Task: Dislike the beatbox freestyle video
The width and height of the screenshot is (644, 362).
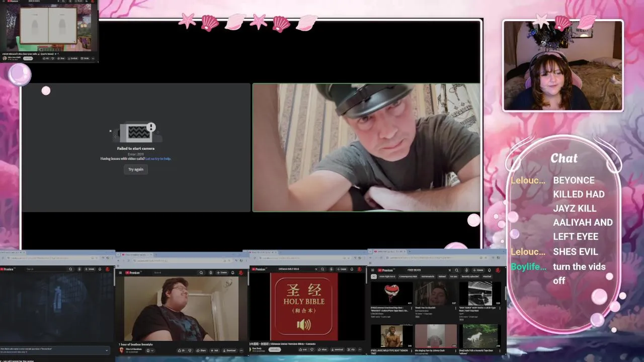Action: 190,350
